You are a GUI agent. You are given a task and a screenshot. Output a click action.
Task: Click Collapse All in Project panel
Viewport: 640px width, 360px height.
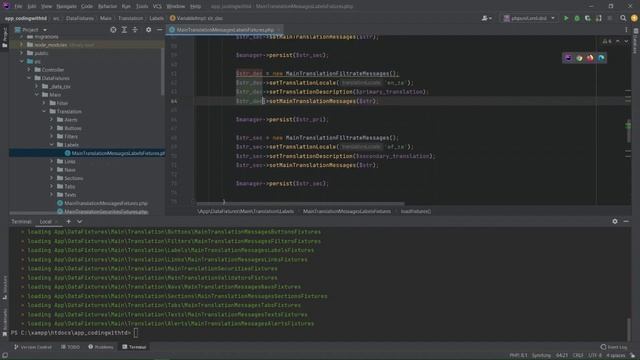point(135,30)
